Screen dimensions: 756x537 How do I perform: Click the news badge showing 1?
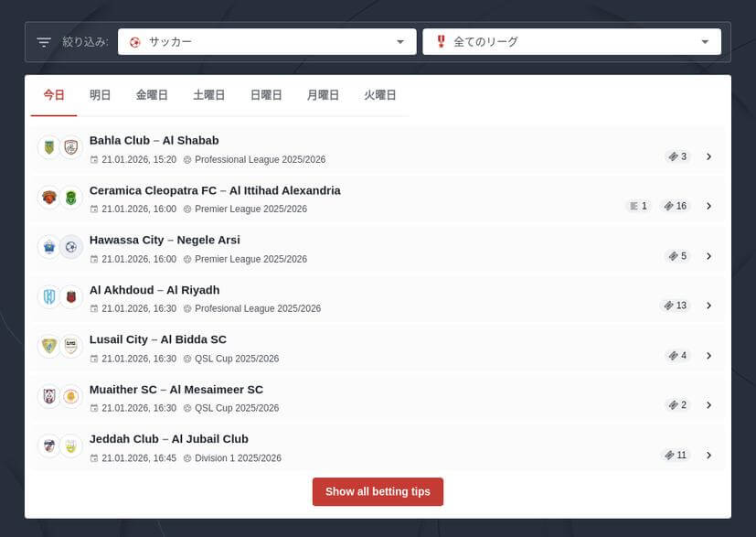(637, 206)
